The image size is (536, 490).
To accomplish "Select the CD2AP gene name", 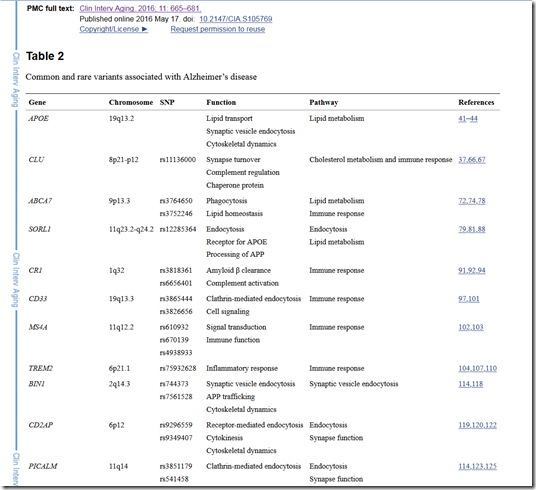I will tap(41, 425).
